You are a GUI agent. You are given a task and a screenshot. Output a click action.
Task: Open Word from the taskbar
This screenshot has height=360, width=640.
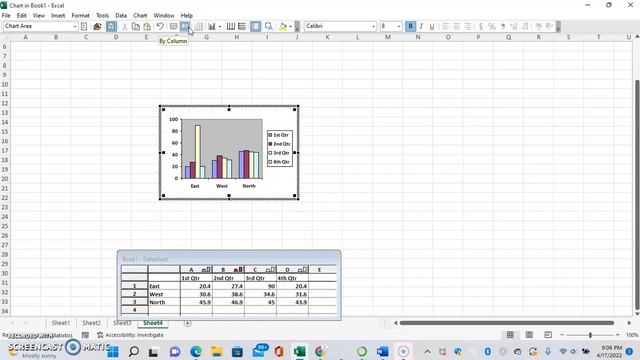[382, 351]
